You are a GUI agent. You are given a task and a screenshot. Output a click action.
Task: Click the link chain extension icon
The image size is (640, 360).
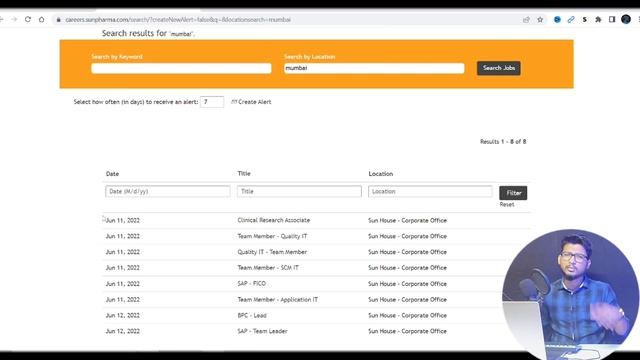click(571, 20)
